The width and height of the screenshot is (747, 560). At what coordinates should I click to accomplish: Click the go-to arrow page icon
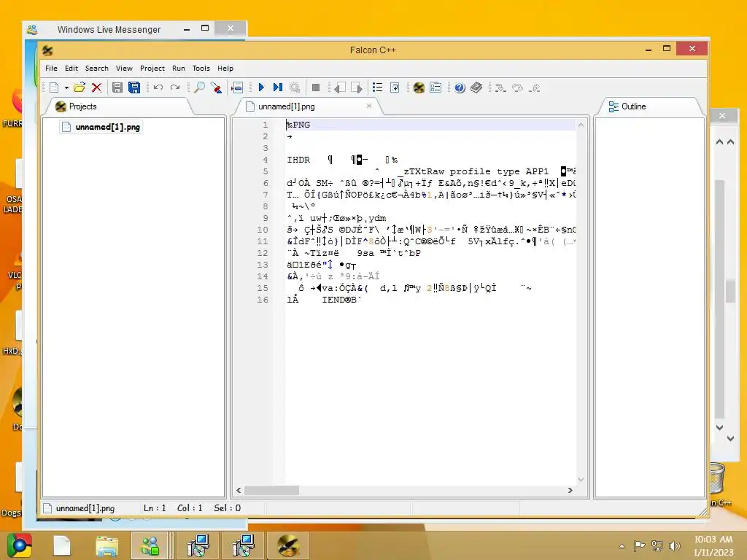click(395, 87)
